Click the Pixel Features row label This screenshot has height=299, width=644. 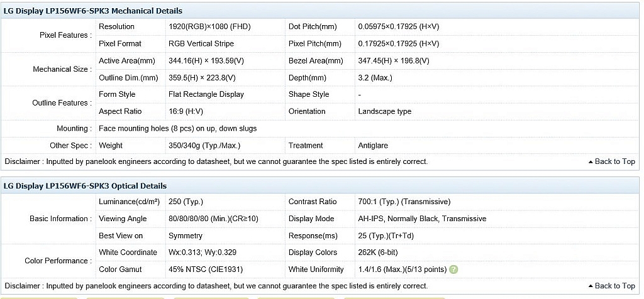click(65, 35)
